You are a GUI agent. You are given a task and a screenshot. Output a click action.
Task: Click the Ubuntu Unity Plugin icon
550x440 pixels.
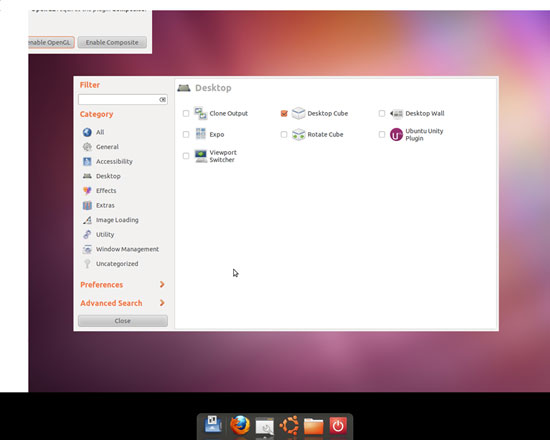tap(396, 134)
